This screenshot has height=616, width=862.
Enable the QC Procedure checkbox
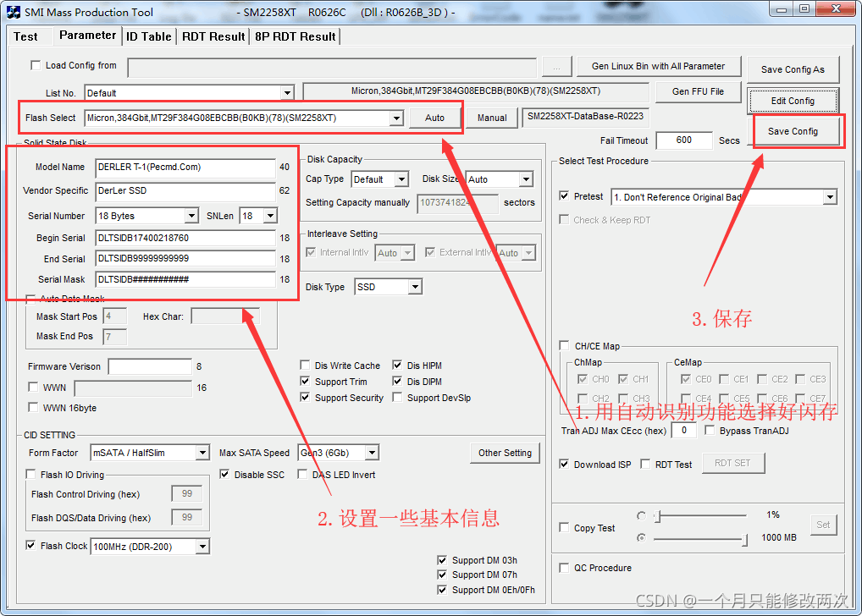coord(564,568)
